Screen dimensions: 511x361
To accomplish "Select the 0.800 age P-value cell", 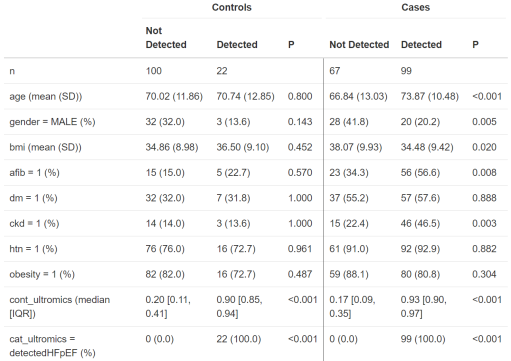I will click(300, 97).
